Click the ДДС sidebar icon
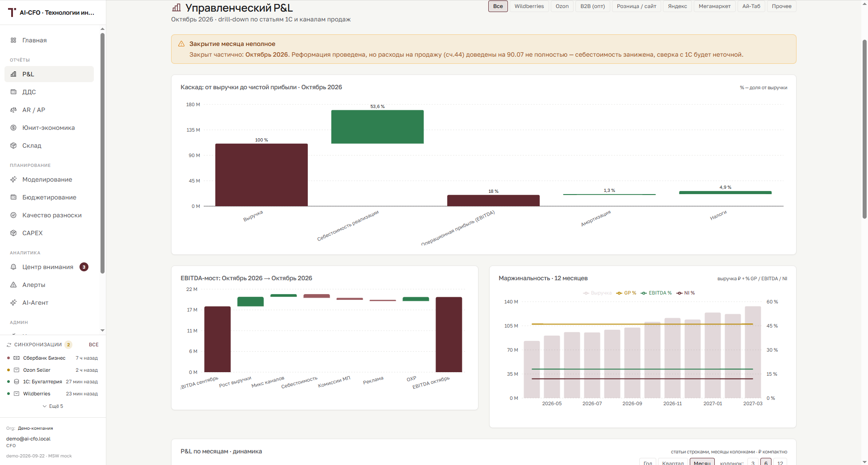 tap(13, 92)
